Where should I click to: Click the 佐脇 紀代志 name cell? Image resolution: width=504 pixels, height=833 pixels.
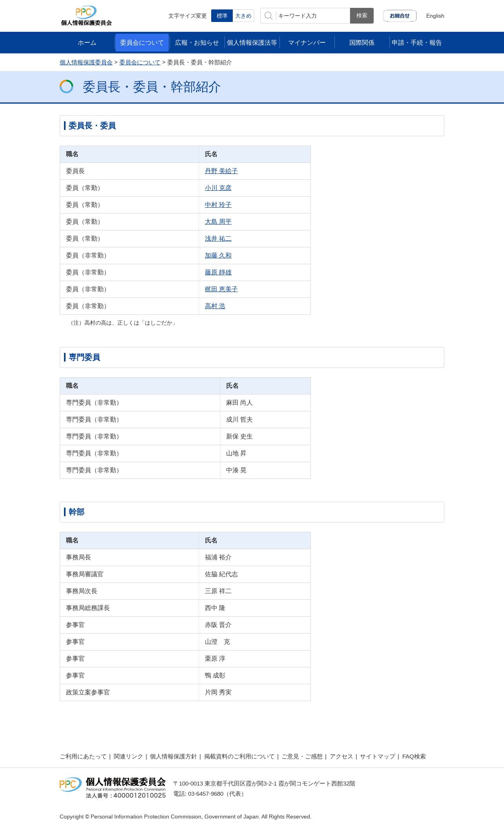[255, 574]
